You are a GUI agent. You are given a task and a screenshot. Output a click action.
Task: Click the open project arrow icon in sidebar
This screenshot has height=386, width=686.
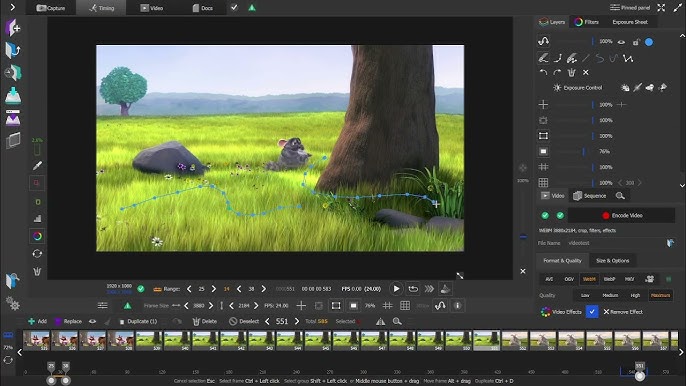tap(13, 50)
